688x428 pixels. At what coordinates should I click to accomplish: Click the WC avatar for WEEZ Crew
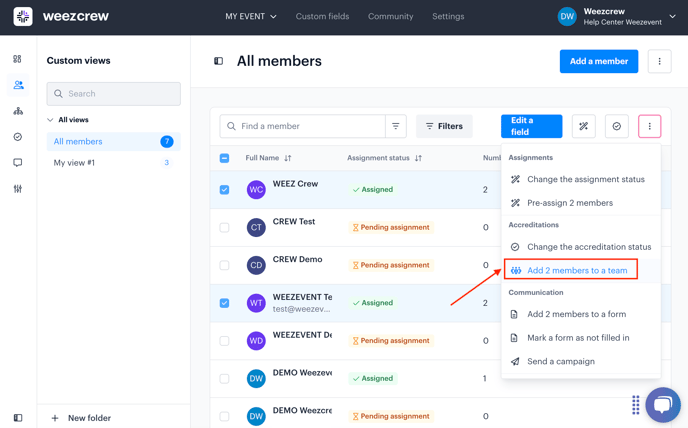pyautogui.click(x=256, y=190)
